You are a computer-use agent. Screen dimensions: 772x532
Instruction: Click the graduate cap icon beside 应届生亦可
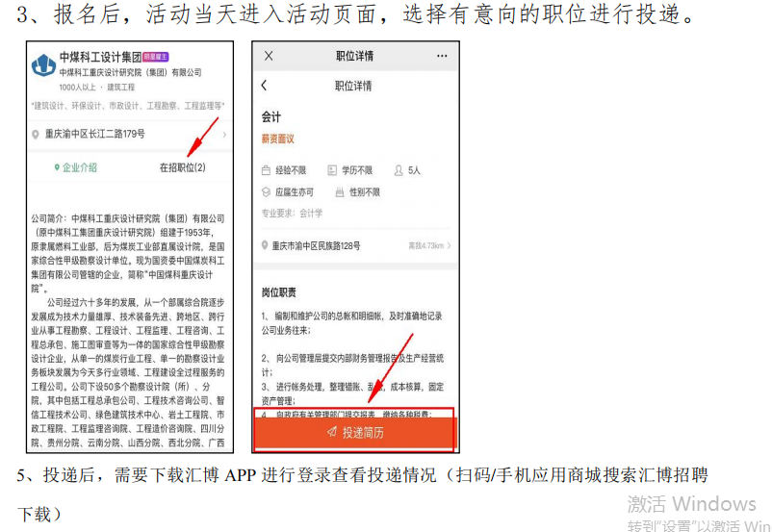pos(267,192)
